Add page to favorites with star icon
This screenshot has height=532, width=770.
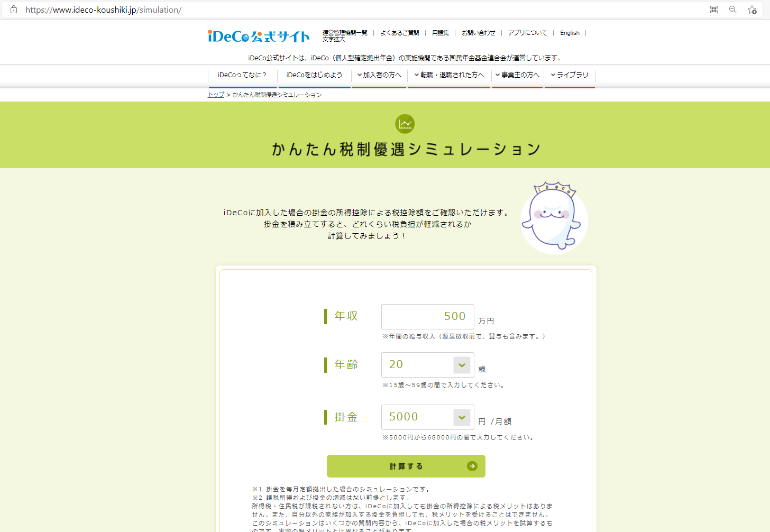tap(752, 10)
